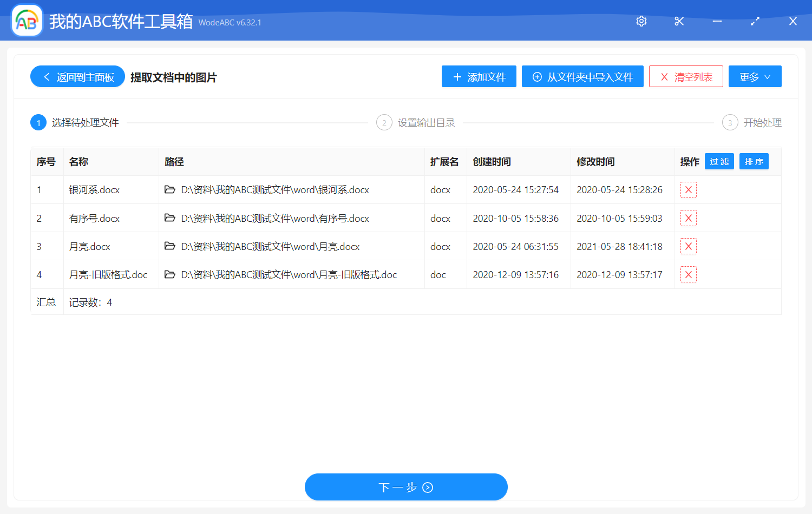
Task: Delete 月亮.docx with the X icon
Action: coord(688,246)
